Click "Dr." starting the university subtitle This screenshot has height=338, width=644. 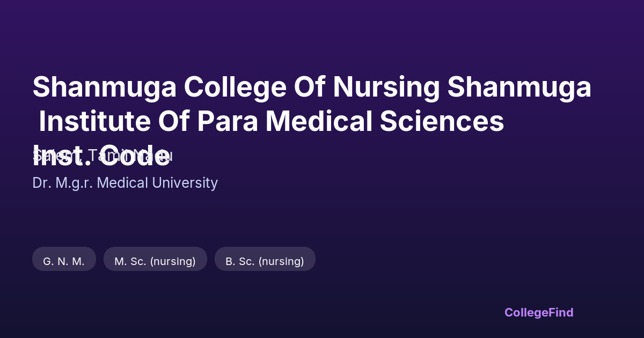[41, 183]
